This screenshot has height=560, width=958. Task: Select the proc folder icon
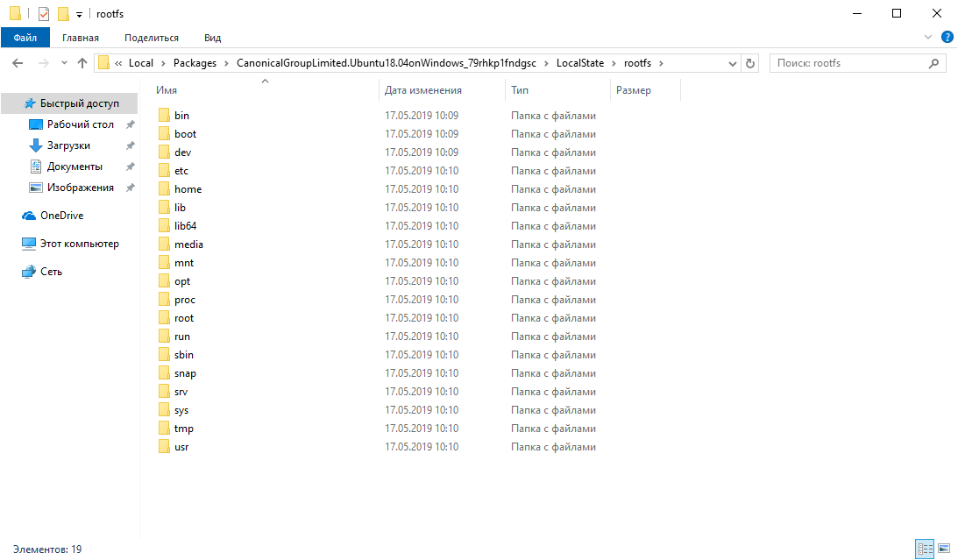[x=164, y=299]
